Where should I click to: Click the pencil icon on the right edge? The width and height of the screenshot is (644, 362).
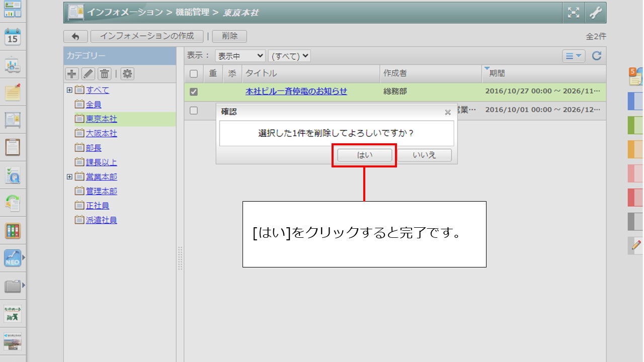coord(636,245)
